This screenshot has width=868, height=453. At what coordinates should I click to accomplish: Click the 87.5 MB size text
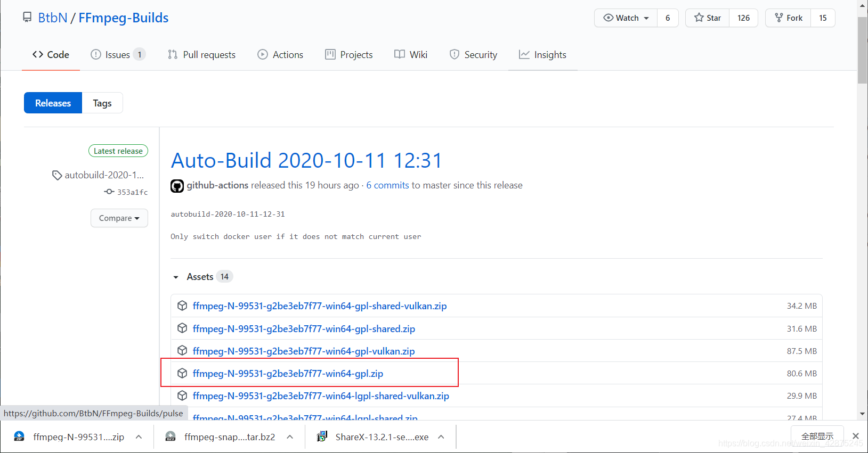click(802, 351)
